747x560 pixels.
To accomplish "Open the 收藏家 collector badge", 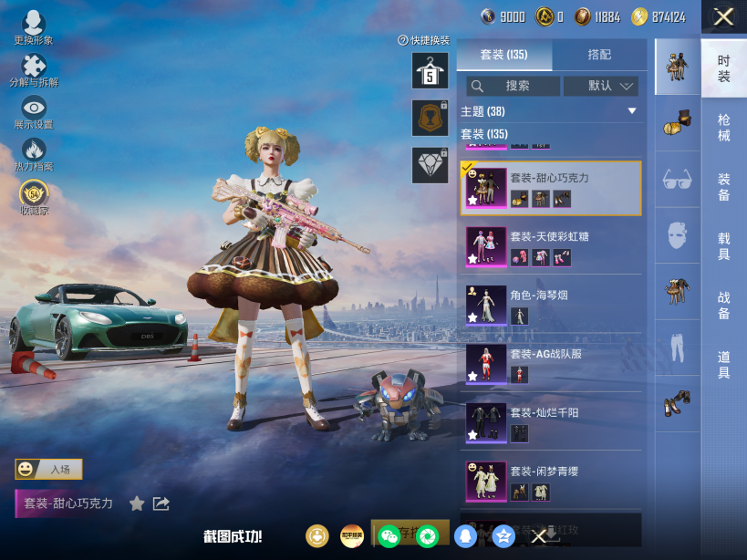I will pos(34,197).
